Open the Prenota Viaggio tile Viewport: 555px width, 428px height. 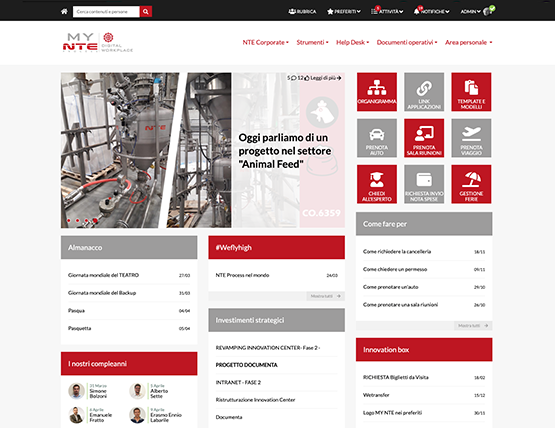pos(471,138)
